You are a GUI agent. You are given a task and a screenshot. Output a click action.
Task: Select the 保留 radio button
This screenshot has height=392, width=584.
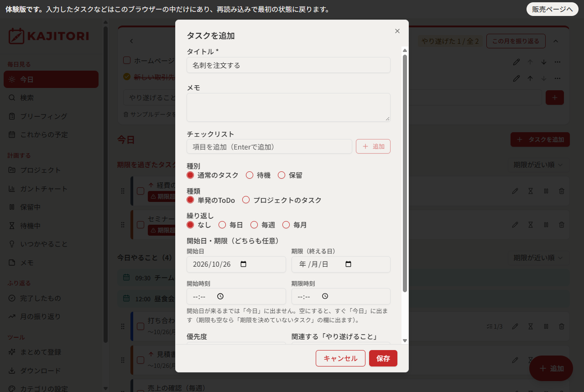click(x=282, y=175)
